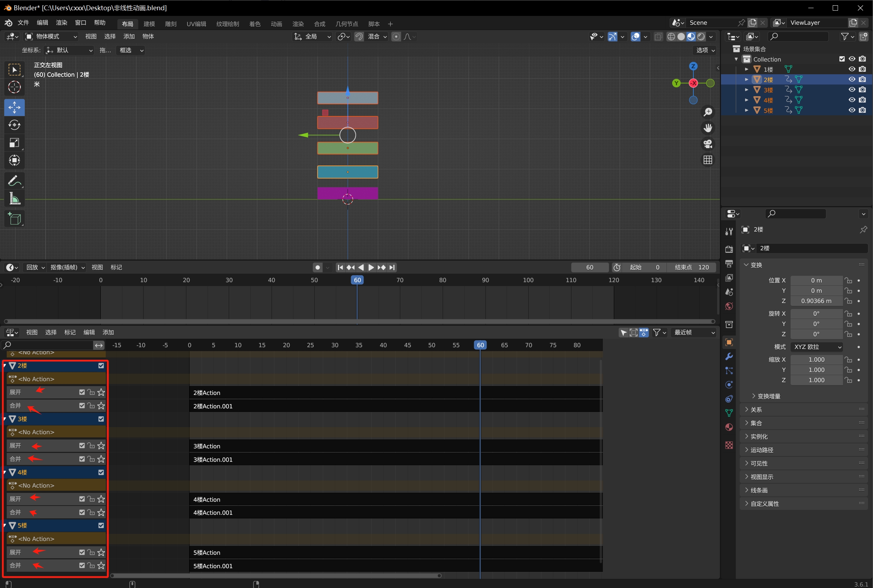
Task: Toggle Collection exclude checkbox in outliner
Action: tap(842, 59)
